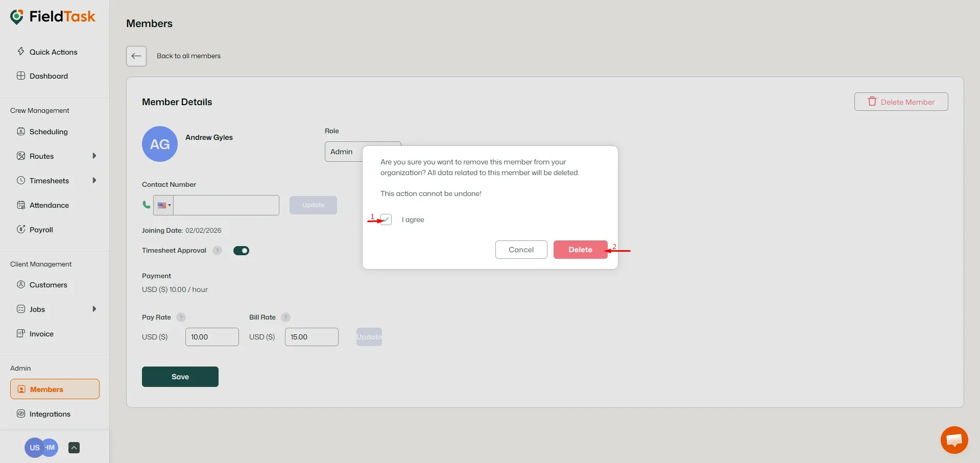
Task: Expand the Routes sidebar section
Action: point(94,156)
